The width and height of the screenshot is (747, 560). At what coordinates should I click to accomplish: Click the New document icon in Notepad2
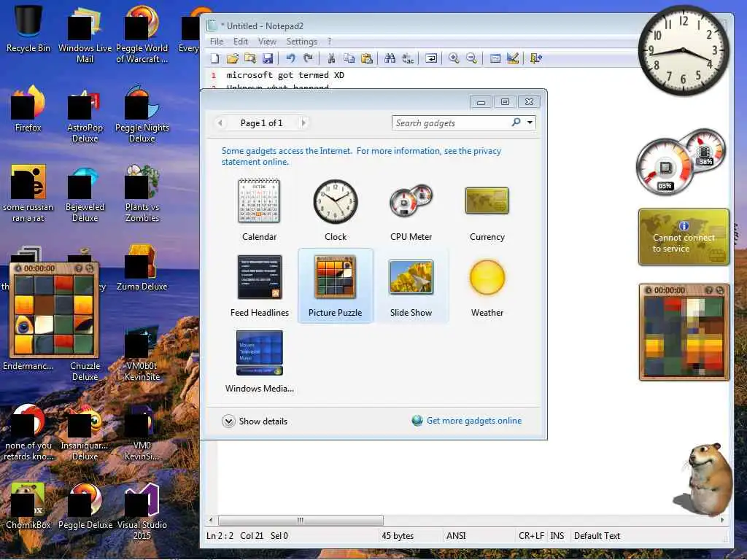(x=215, y=58)
